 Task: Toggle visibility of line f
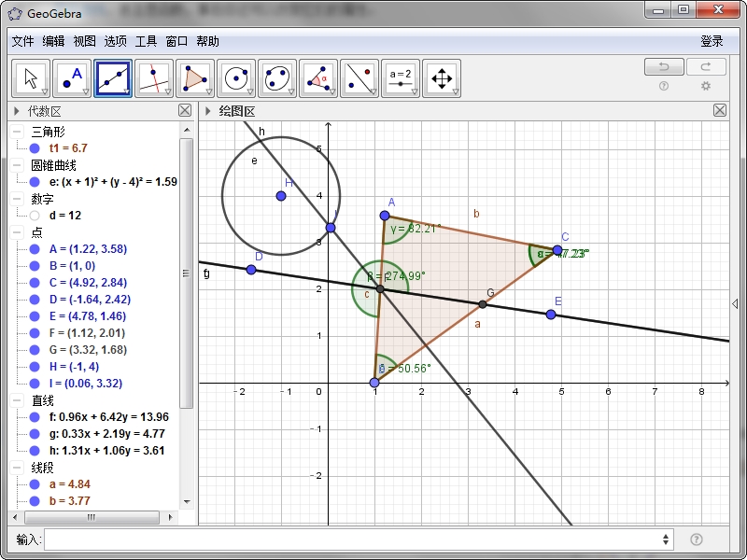coord(35,417)
